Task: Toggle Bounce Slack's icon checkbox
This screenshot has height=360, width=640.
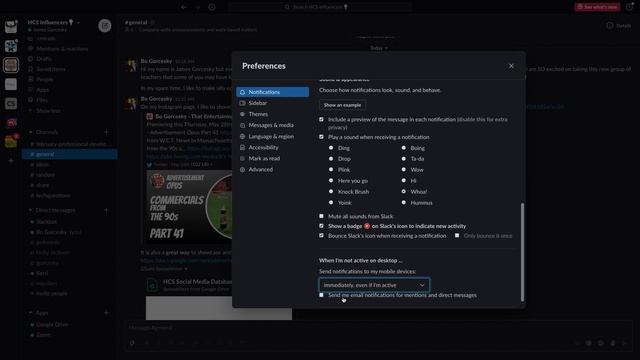Action: point(321,236)
